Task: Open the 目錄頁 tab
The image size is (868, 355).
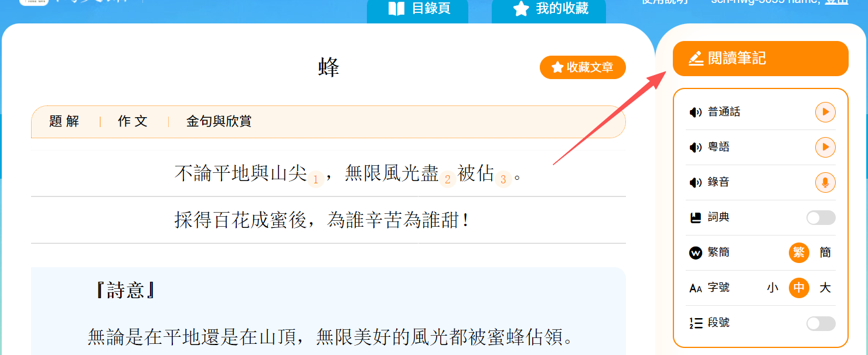Action: click(x=417, y=9)
